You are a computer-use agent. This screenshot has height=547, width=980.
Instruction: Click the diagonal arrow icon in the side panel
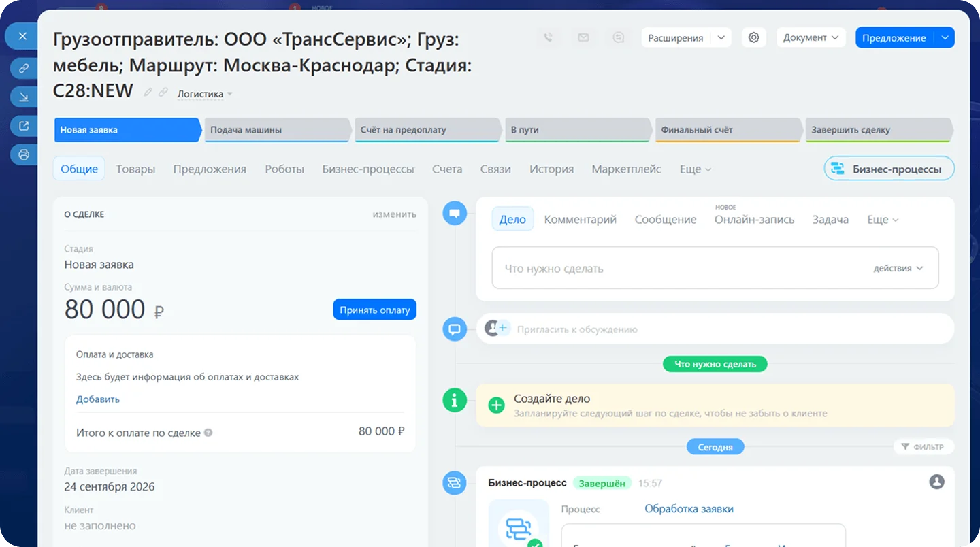(x=23, y=97)
